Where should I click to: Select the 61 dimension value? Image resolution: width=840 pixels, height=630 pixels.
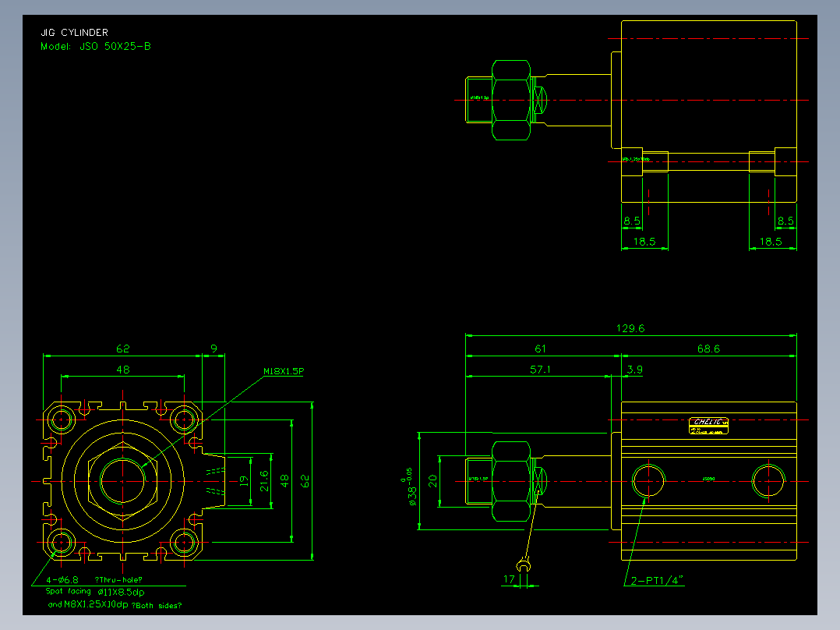541,349
